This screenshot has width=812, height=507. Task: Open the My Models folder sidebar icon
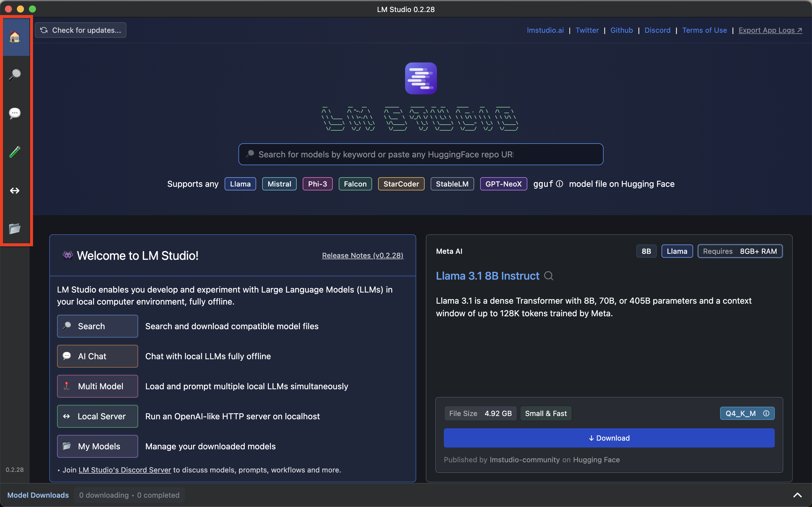tap(15, 229)
